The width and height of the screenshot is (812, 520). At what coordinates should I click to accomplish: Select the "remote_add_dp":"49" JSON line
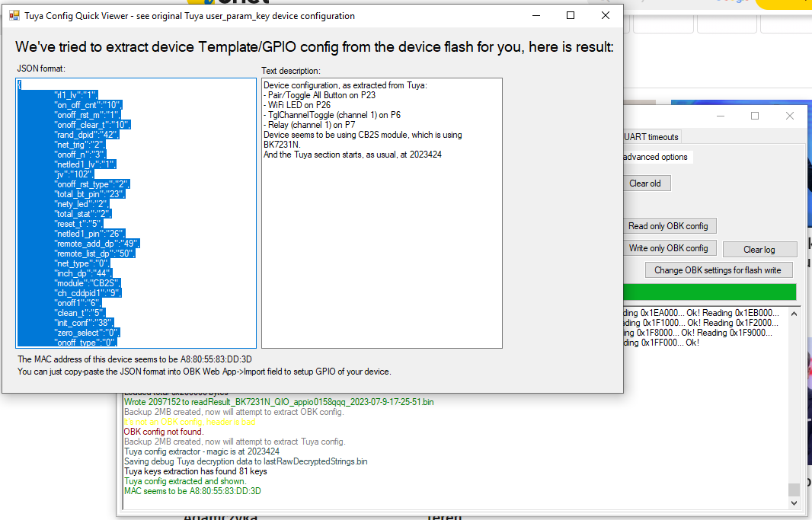pyautogui.click(x=97, y=244)
